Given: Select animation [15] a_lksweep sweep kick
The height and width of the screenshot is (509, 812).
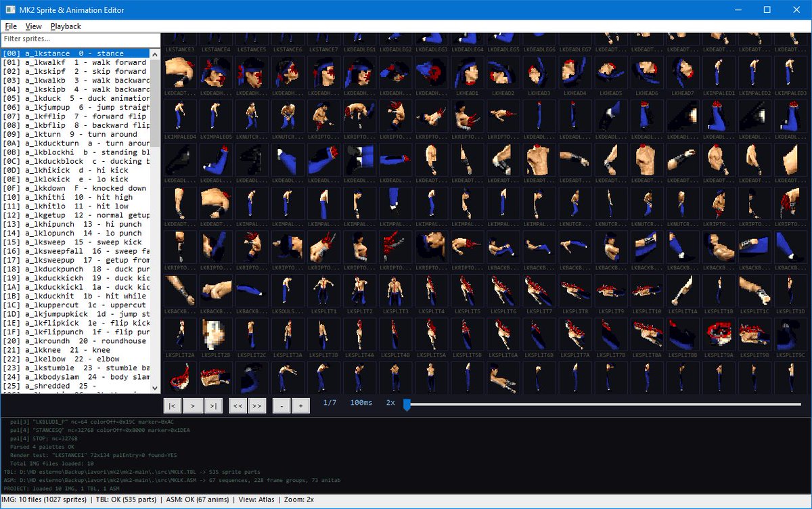Looking at the screenshot, I should click(75, 242).
